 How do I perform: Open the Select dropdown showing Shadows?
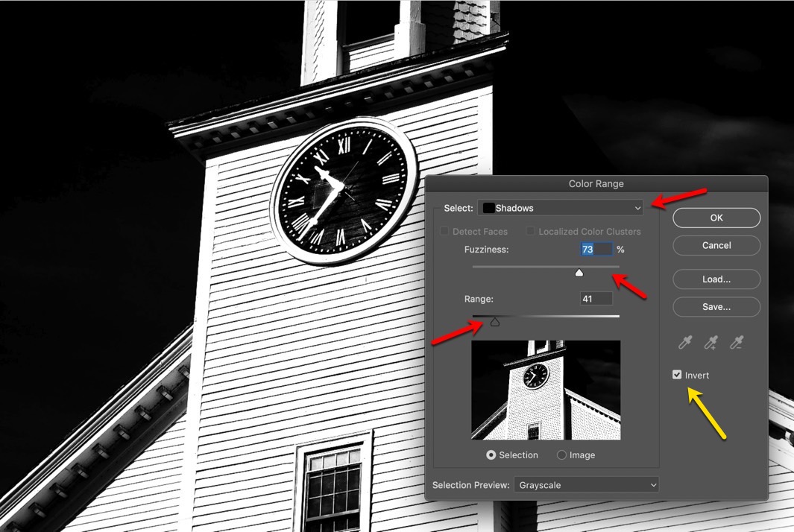[x=561, y=208]
